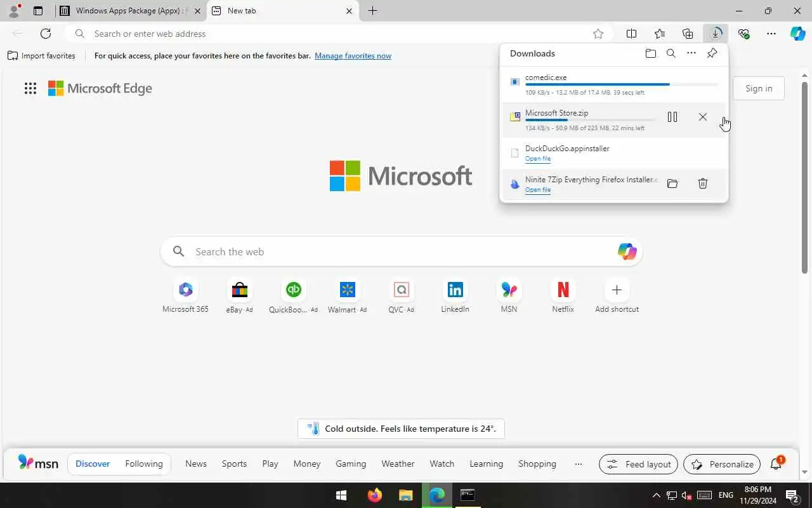
Task: Expand more msn categories ellipsis
Action: 578,464
